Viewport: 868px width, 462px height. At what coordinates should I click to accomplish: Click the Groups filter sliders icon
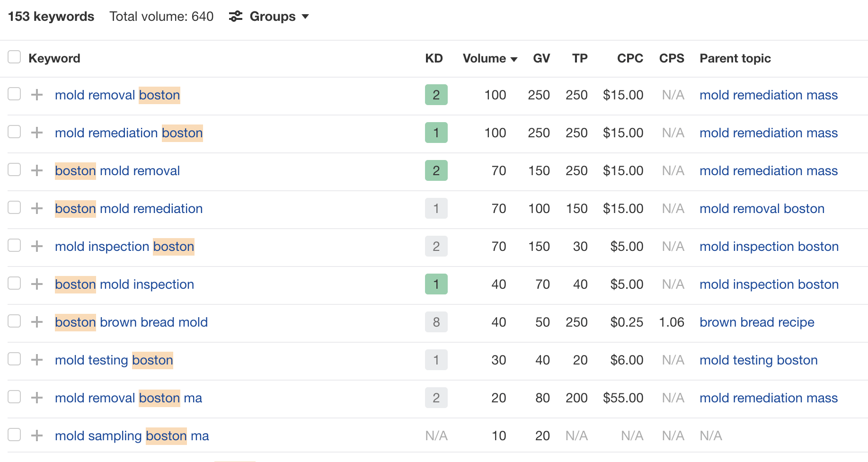235,17
